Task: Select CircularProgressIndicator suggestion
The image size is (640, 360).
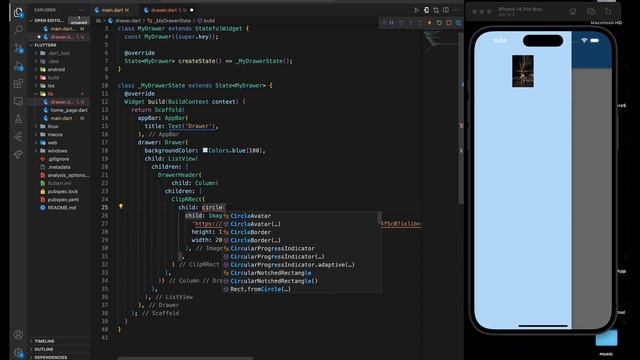Action: (272, 249)
